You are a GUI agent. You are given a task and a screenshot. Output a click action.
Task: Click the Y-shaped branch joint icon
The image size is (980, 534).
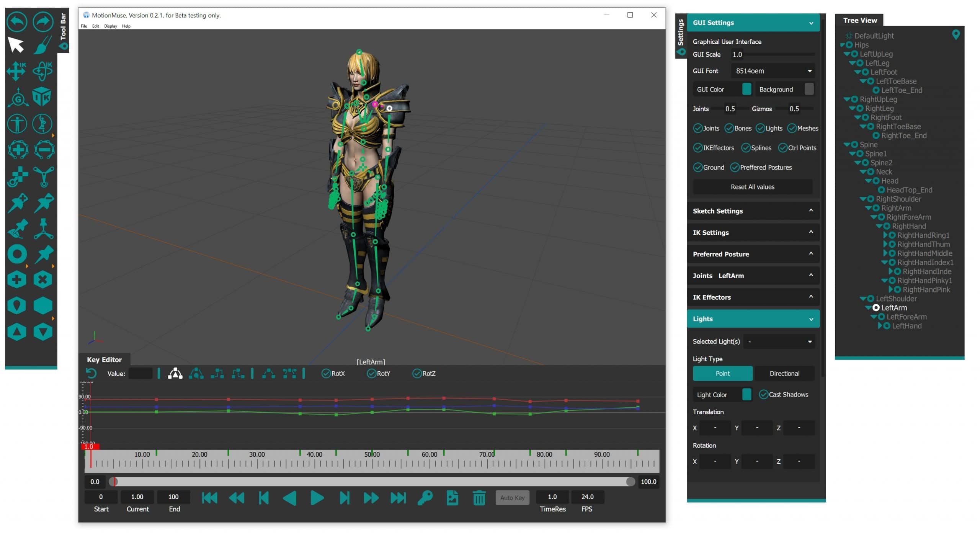(43, 176)
